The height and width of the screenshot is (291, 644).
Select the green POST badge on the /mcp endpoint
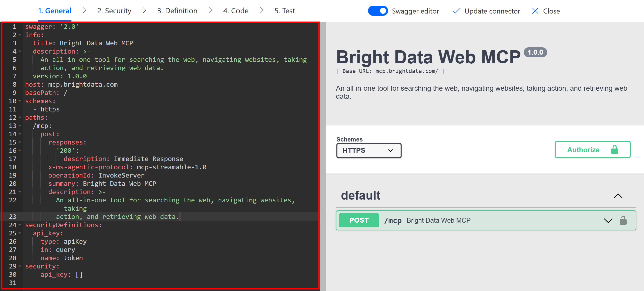click(x=359, y=220)
